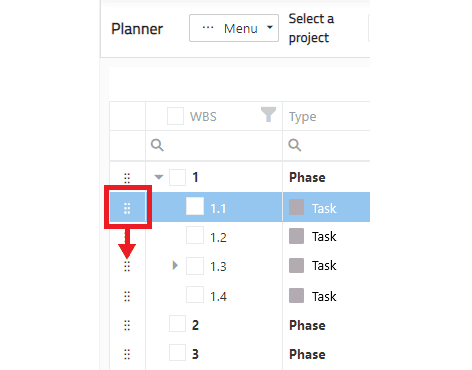The height and width of the screenshot is (370, 472).
Task: Click the drag handle for row 1
Action: point(127,178)
